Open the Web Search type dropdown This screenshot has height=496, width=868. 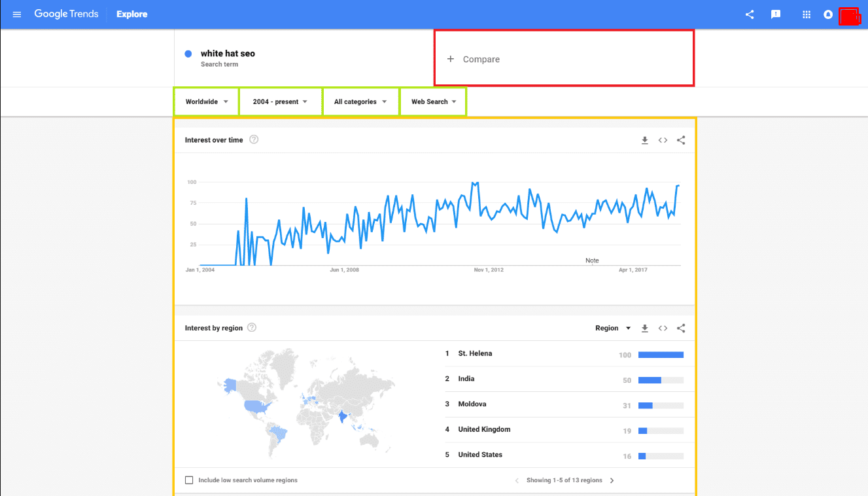click(433, 102)
